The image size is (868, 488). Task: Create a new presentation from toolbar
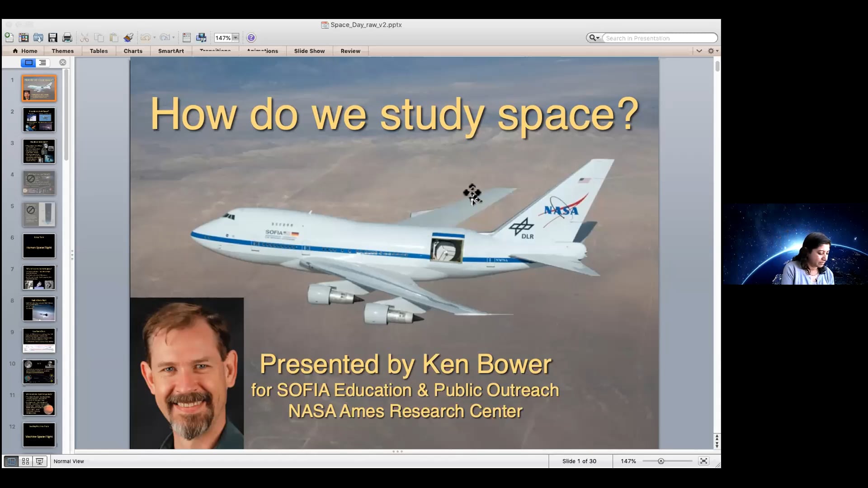click(x=9, y=38)
